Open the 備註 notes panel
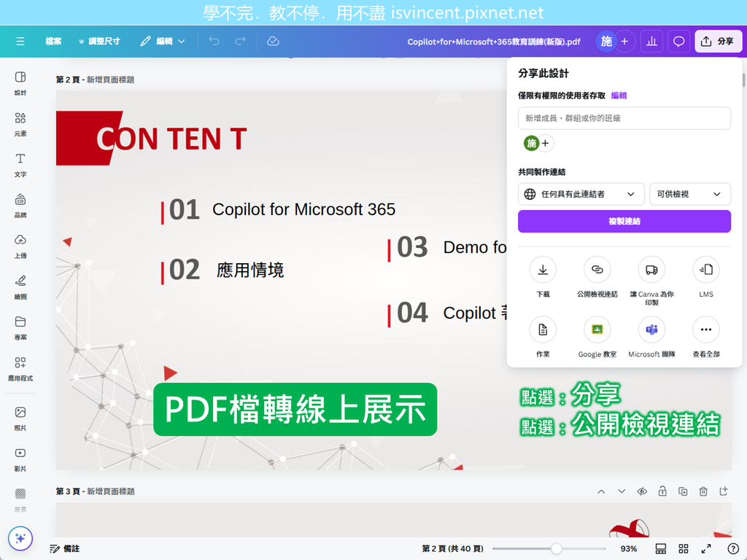 (65, 548)
